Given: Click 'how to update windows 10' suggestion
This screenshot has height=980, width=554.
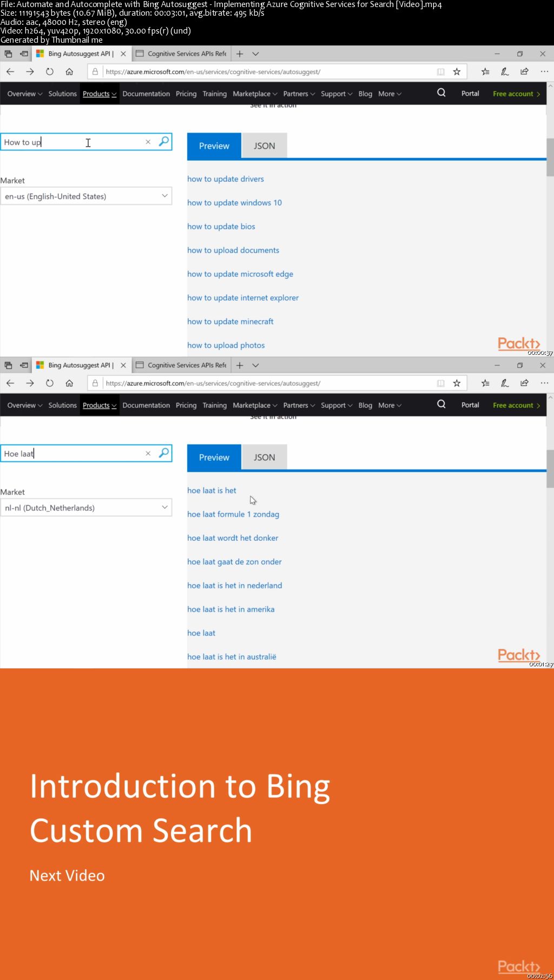Looking at the screenshot, I should point(234,203).
